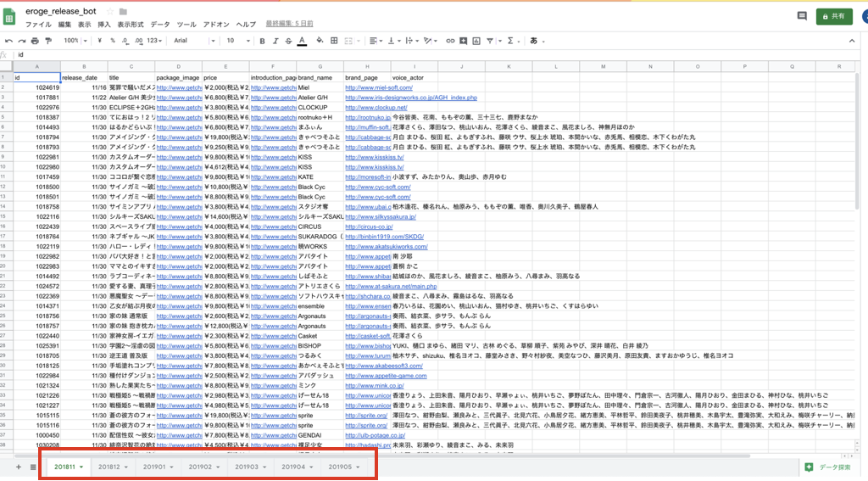Click the print icon
868x481 pixels.
point(35,41)
